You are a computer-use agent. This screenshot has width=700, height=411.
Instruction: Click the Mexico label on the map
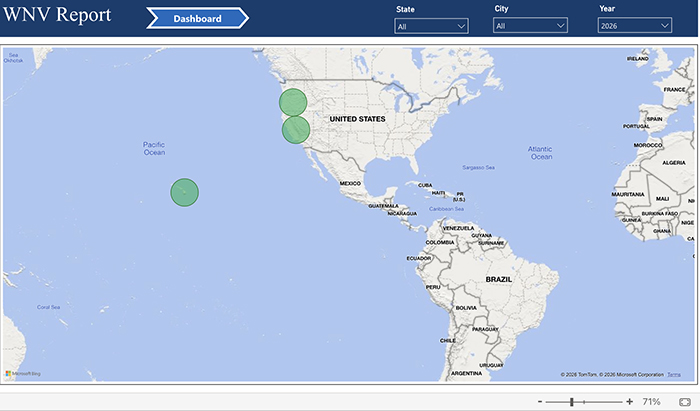coord(349,184)
